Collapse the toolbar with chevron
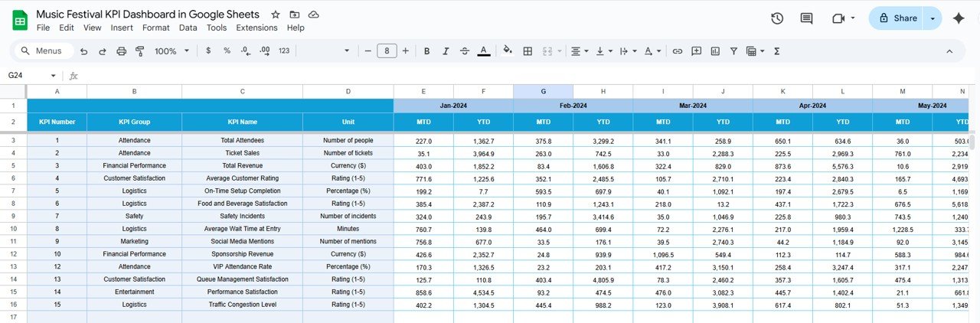This screenshot has height=323, width=980. click(x=949, y=51)
